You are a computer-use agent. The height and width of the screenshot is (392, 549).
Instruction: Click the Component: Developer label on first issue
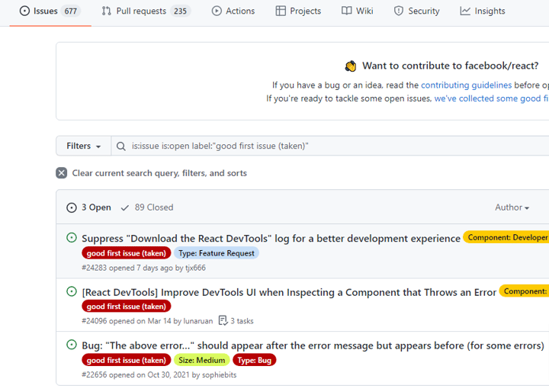click(506, 237)
